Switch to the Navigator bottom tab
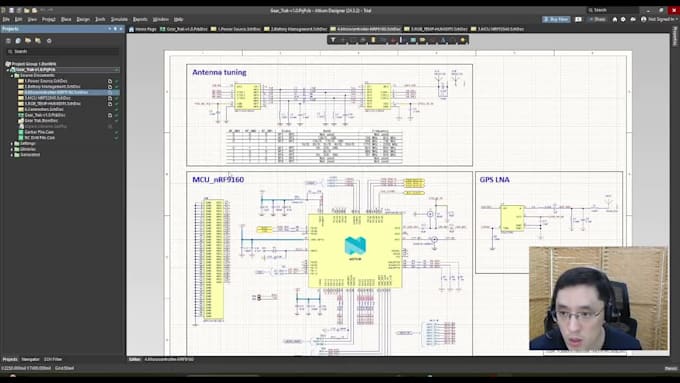The image size is (680, 383). click(30, 359)
